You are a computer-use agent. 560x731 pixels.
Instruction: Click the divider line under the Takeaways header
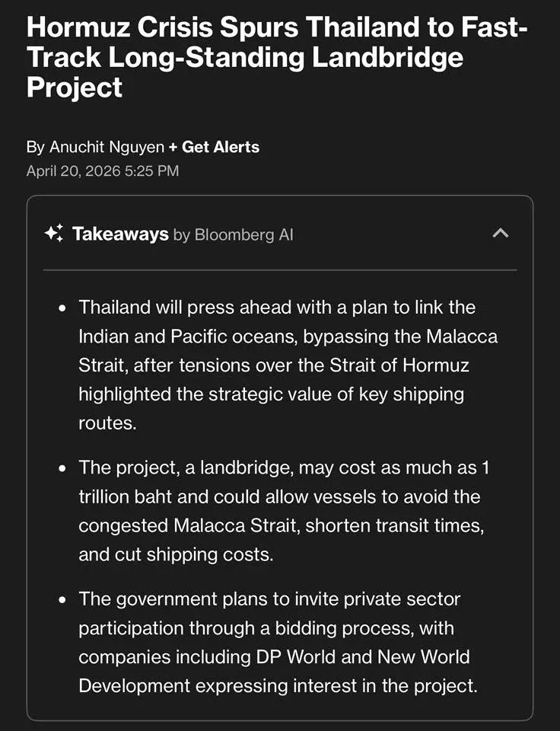(x=279, y=270)
